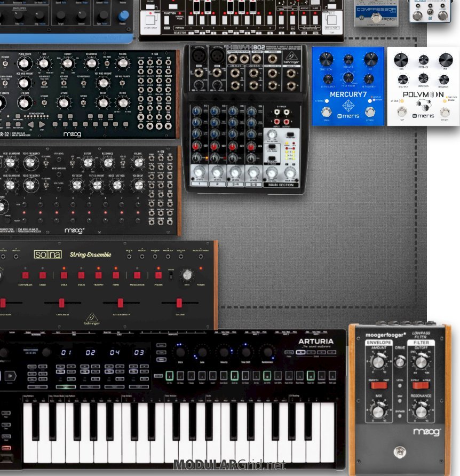Flip the moogerfooger Smooth/Fast rocker switch
The image size is (460, 476).
tap(379, 385)
